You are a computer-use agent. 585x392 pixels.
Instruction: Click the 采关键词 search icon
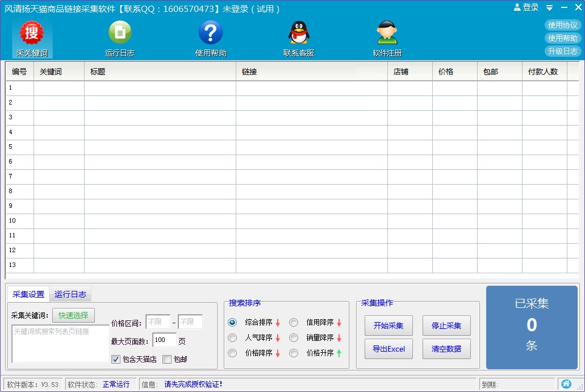pos(32,34)
